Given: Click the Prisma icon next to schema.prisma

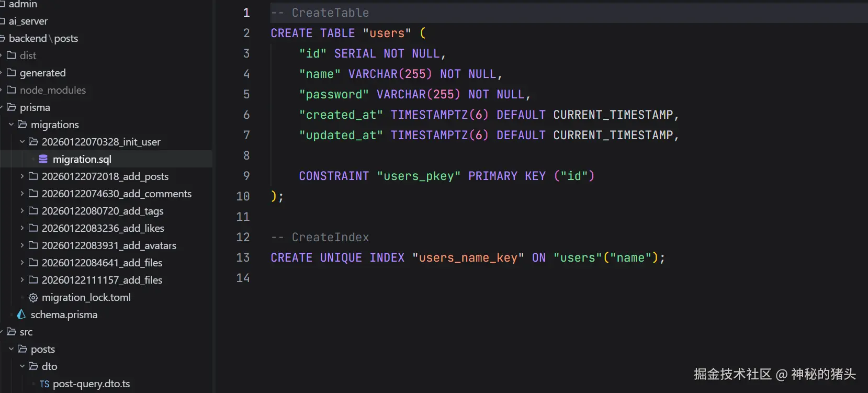Looking at the screenshot, I should pyautogui.click(x=21, y=315).
